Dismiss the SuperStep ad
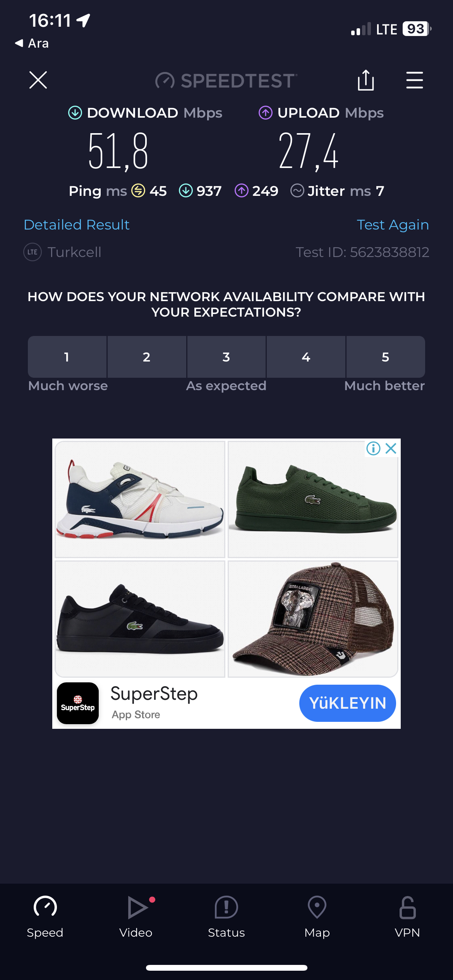Screen dimensions: 453x980 (391, 449)
